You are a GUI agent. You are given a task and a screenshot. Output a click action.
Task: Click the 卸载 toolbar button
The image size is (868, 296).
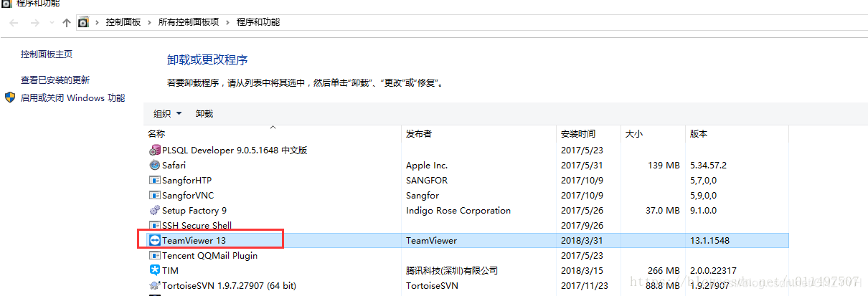204,114
